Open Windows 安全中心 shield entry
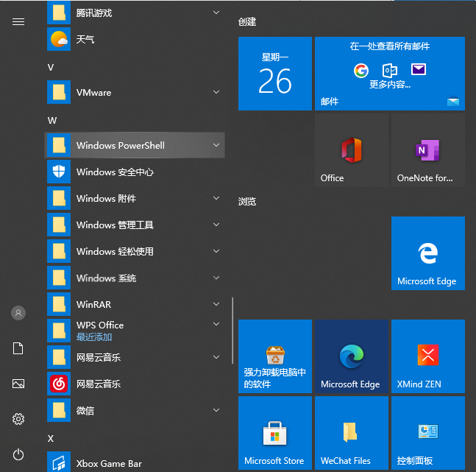The height and width of the screenshot is (472, 476). click(x=115, y=172)
